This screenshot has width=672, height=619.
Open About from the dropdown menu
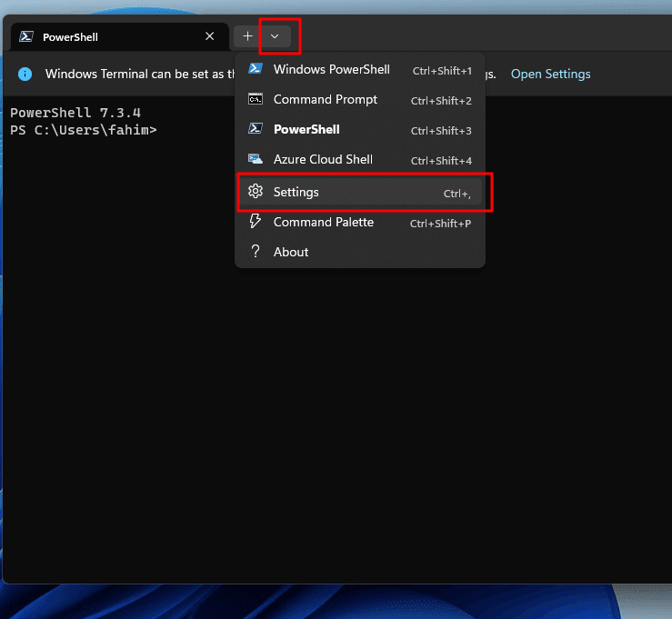[x=360, y=252]
